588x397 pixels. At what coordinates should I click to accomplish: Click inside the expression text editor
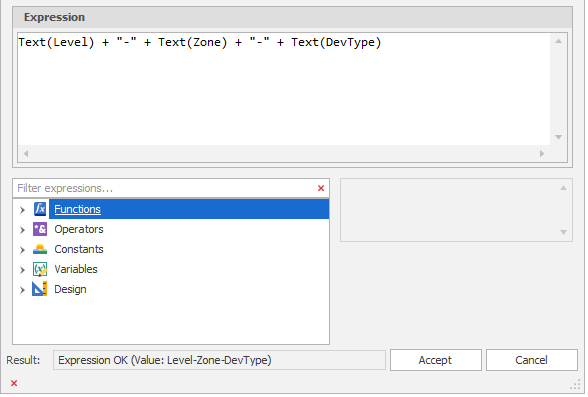point(285,90)
